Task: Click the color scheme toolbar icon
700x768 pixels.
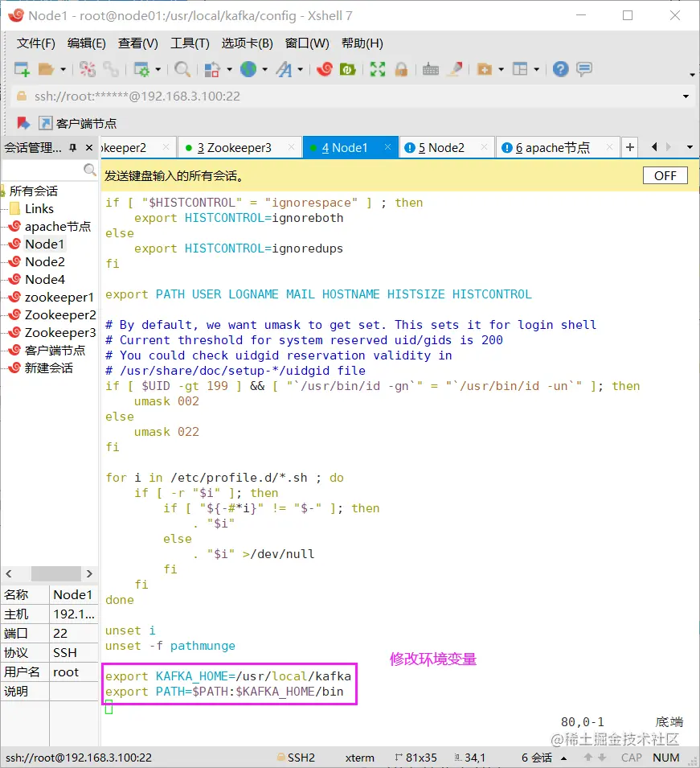Action: coord(211,69)
